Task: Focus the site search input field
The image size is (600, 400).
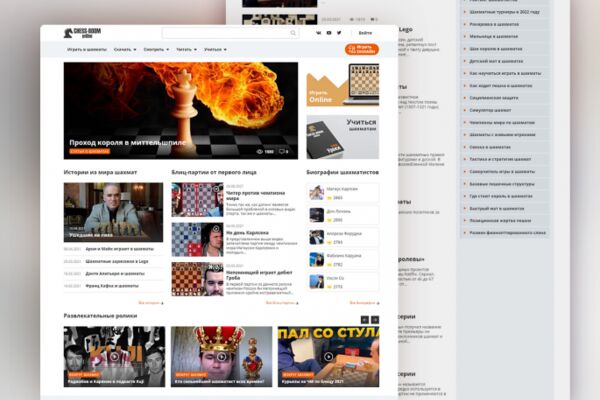Action: click(x=230, y=33)
